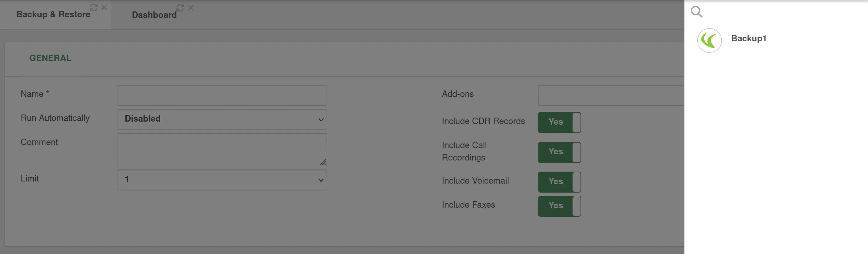The height and width of the screenshot is (254, 868).
Task: Open the Run Automatically dropdown
Action: coord(222,119)
